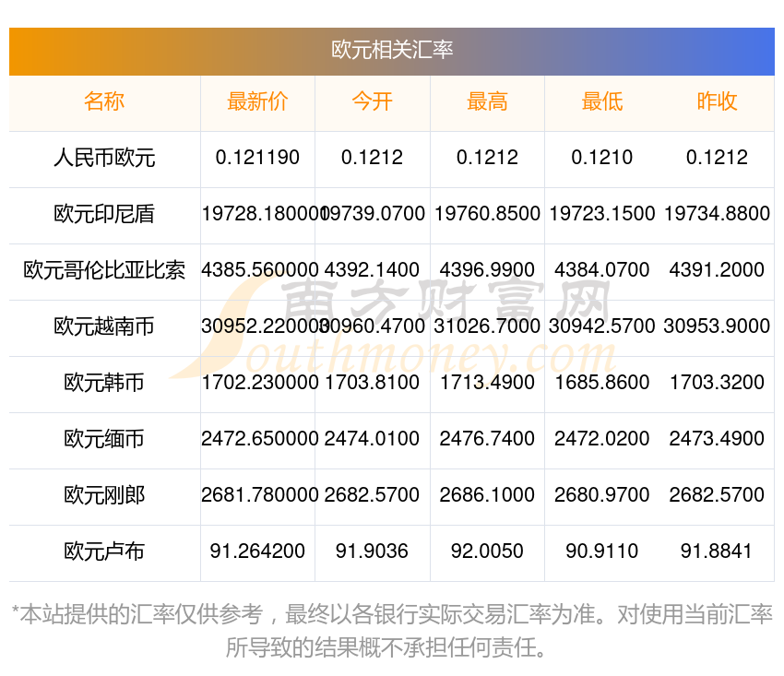784x676 pixels.
Task: Click the 最新价 column header
Action: coord(257,102)
